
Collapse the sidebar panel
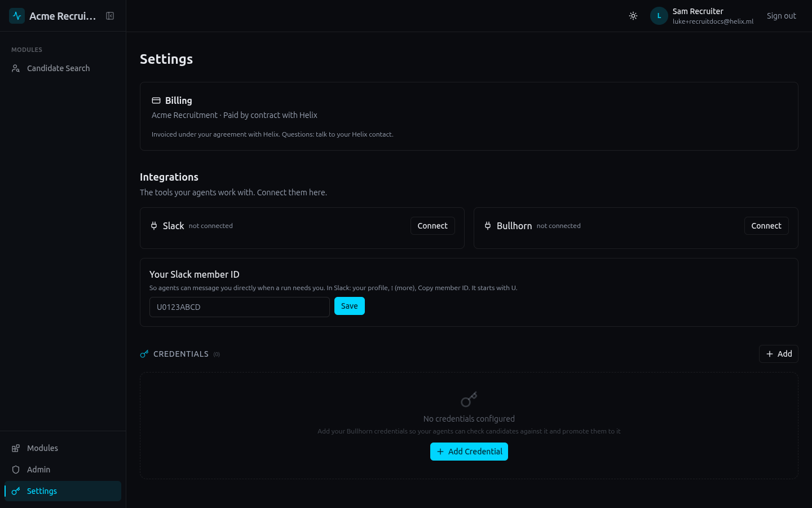(x=110, y=16)
